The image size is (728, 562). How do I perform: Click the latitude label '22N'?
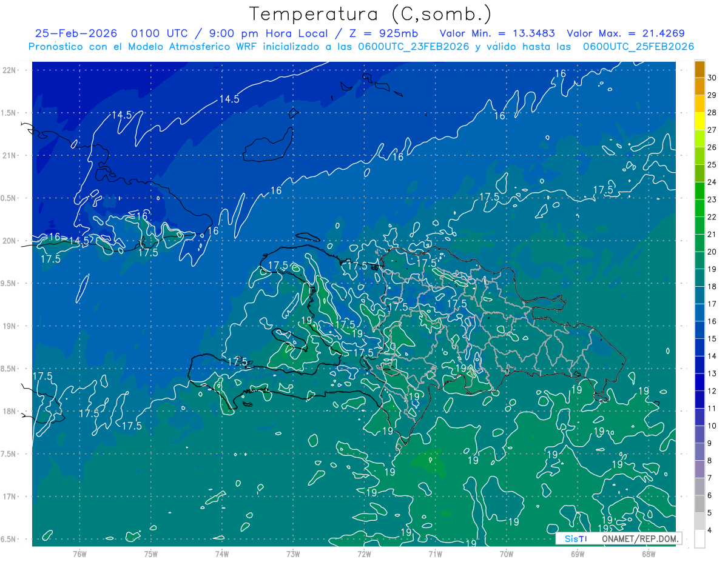pos(10,70)
